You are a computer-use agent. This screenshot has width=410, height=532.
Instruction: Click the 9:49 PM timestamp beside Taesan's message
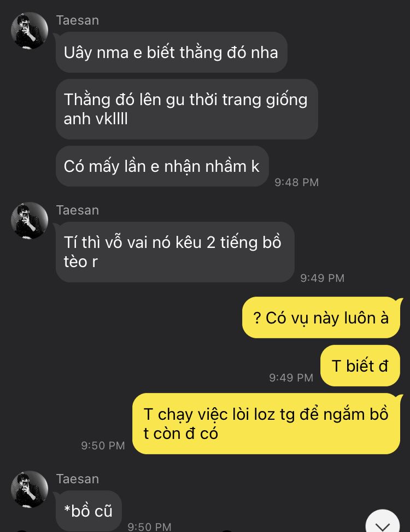(x=322, y=278)
